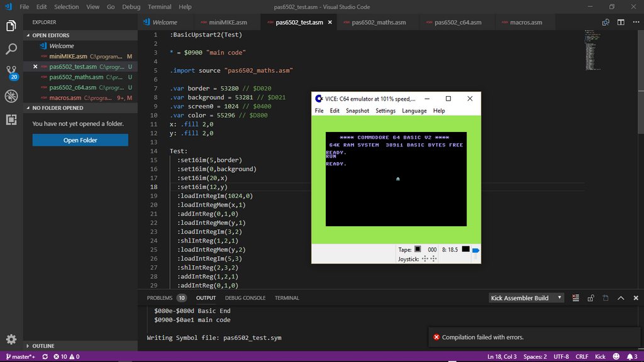
Task: Select miniMIKE.asm in Open Editors list
Action: pyautogui.click(x=68, y=56)
